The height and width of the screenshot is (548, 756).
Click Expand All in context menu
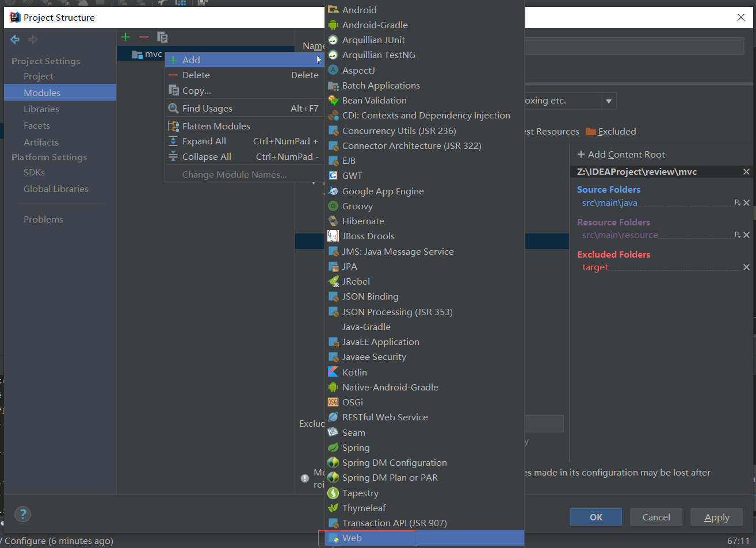pyautogui.click(x=245, y=141)
